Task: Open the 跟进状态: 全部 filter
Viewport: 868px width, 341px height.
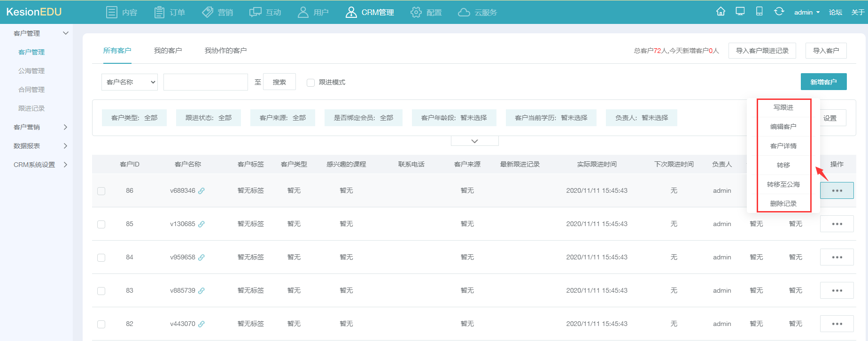Action: point(209,118)
